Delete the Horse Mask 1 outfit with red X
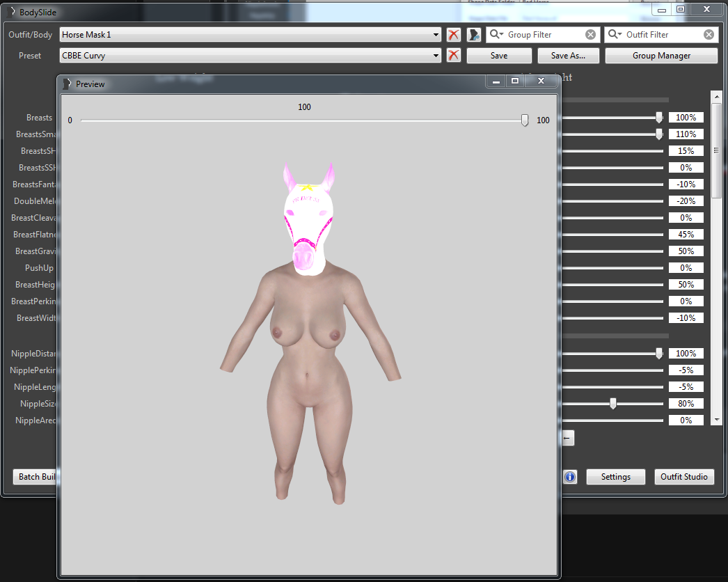The width and height of the screenshot is (728, 582). tap(454, 35)
